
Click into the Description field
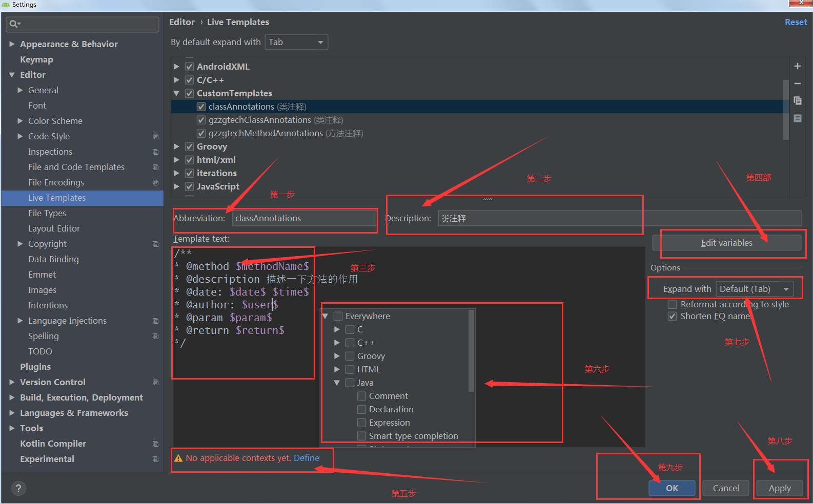point(619,218)
